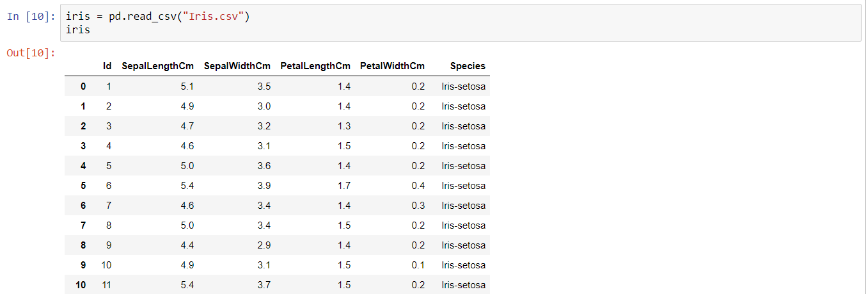Click the Id column header

click(107, 66)
